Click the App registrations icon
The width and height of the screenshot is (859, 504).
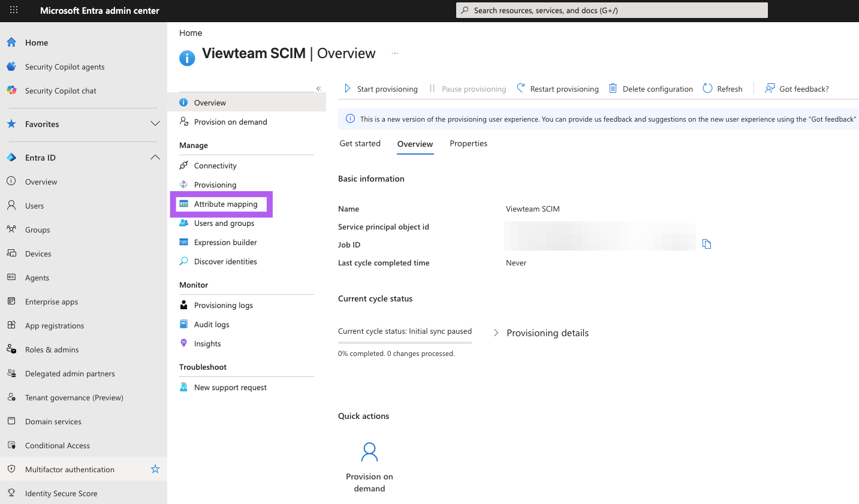(x=11, y=325)
